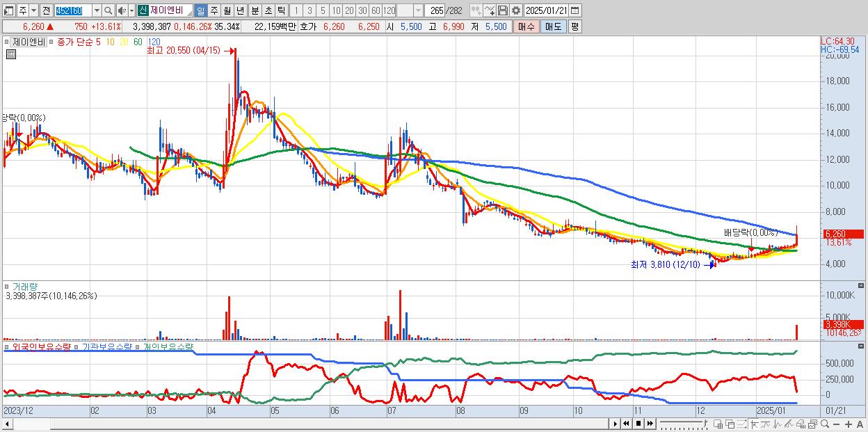Click the overlapping windows icon
This screenshot has height=432, width=868.
tap(730, 424)
